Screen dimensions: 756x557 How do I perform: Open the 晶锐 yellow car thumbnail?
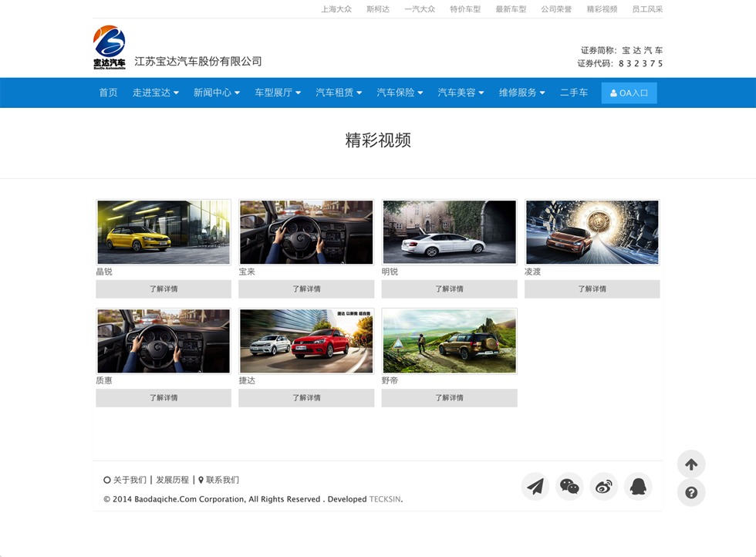(x=164, y=232)
